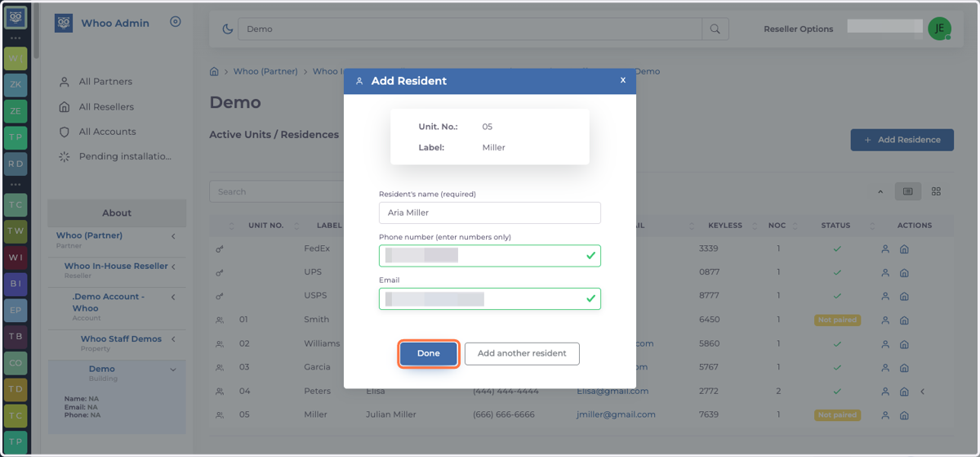
Task: Click keyless code 7639
Action: click(x=709, y=414)
